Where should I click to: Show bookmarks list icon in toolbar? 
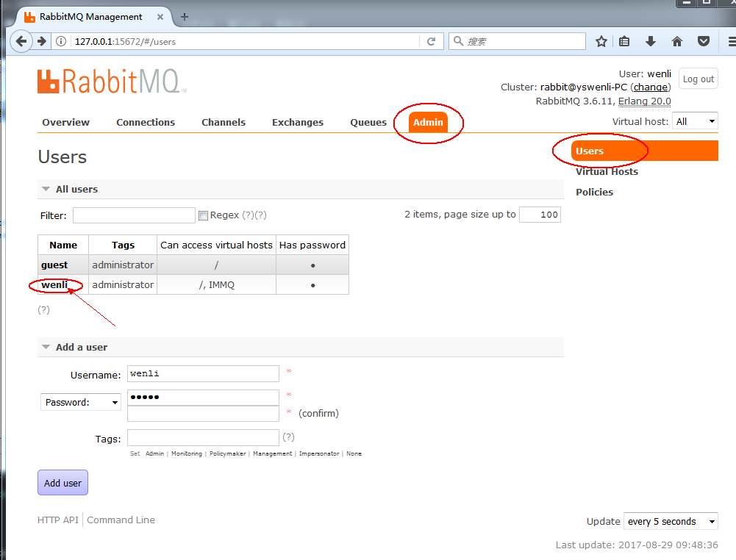click(x=624, y=41)
